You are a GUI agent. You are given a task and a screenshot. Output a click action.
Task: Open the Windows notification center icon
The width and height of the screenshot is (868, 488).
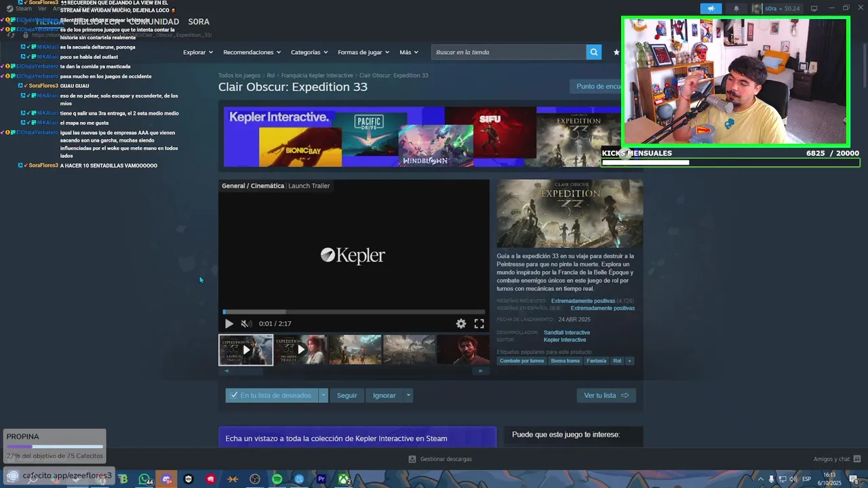[855, 479]
